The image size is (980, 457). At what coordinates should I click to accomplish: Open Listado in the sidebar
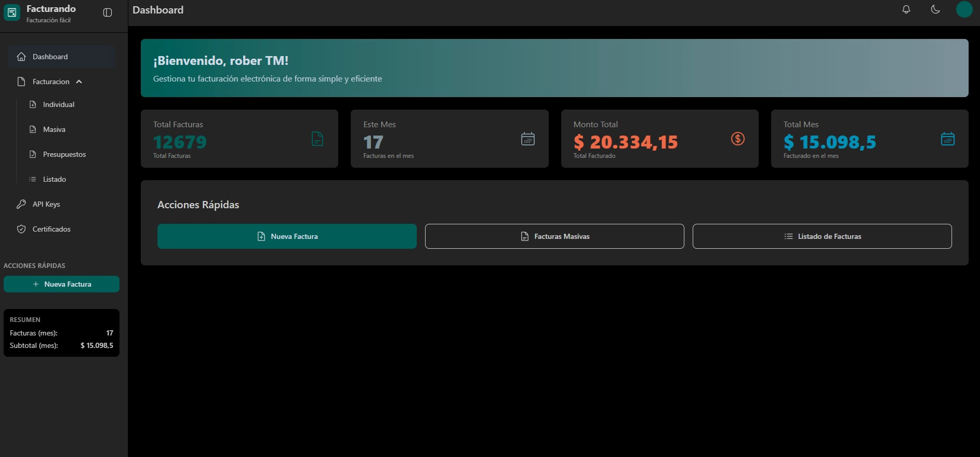tap(54, 179)
